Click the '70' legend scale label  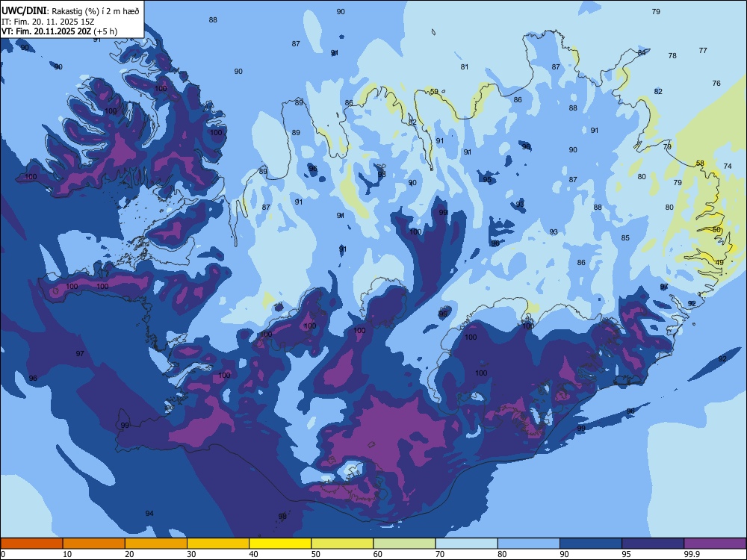point(440,554)
